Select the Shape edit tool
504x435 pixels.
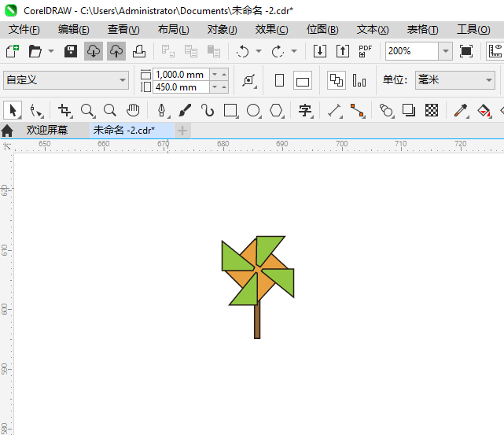36,110
